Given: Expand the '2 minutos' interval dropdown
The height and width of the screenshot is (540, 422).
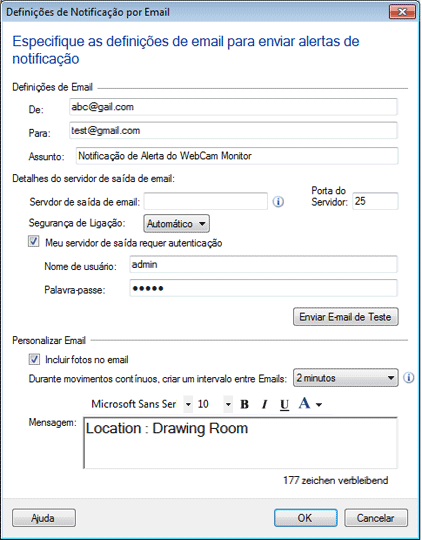Looking at the screenshot, I should pyautogui.click(x=346, y=378).
